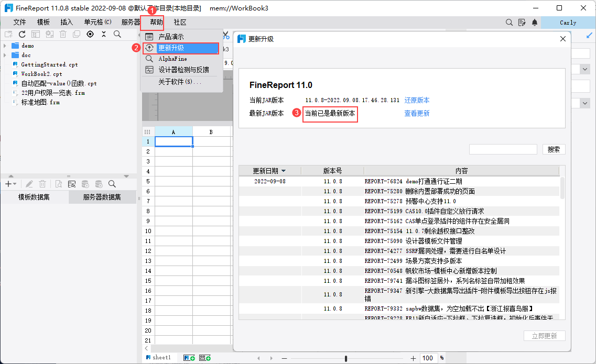This screenshot has height=364, width=596.
Task: Collapse lower panel with the down triangle
Action: coord(126,177)
